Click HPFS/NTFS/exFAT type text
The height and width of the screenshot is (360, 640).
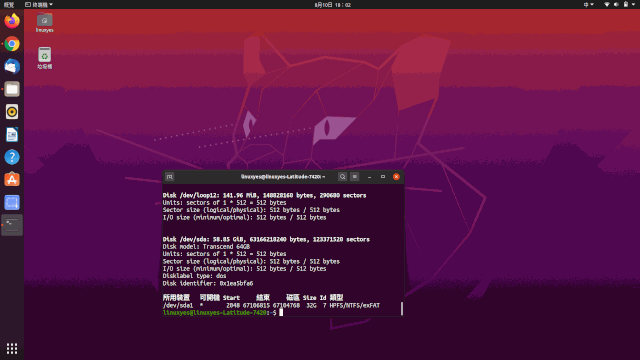(x=355, y=306)
